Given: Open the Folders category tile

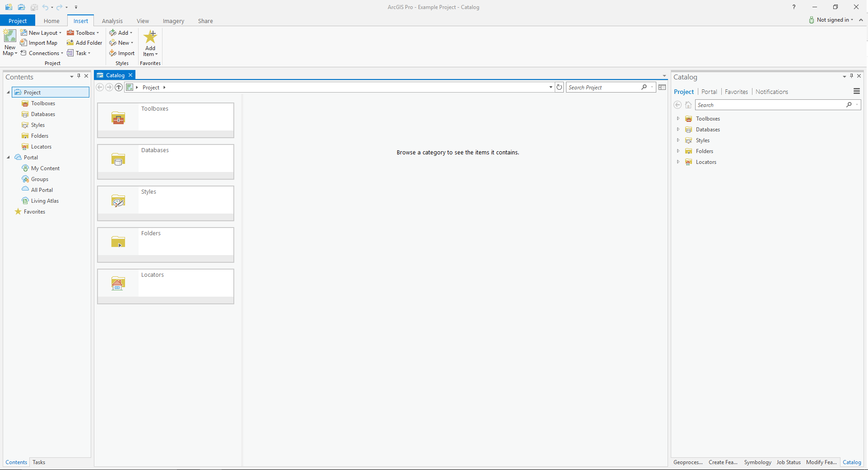Looking at the screenshot, I should (166, 245).
